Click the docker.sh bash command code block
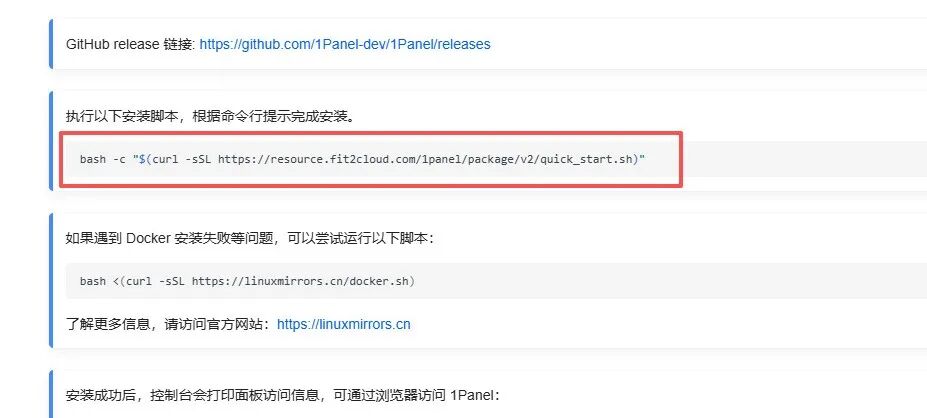The width and height of the screenshot is (927, 418). point(495,281)
